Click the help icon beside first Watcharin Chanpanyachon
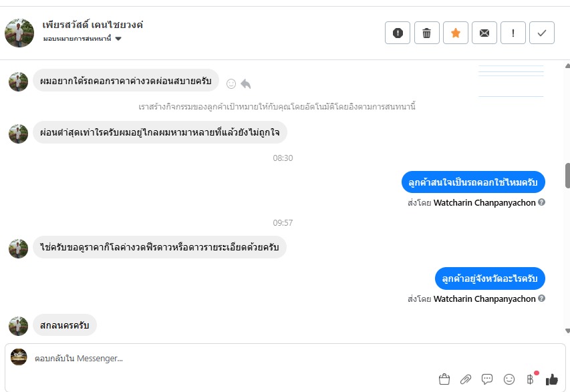 point(542,202)
